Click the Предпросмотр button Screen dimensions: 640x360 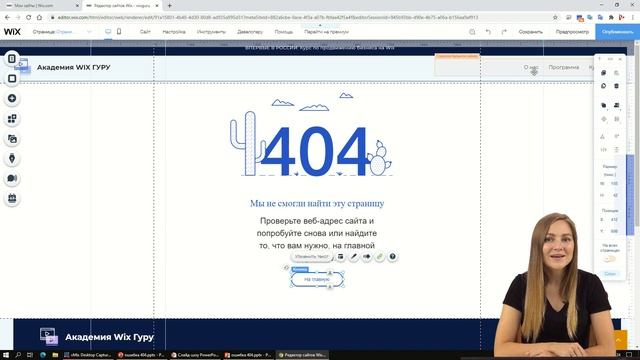coord(572,32)
